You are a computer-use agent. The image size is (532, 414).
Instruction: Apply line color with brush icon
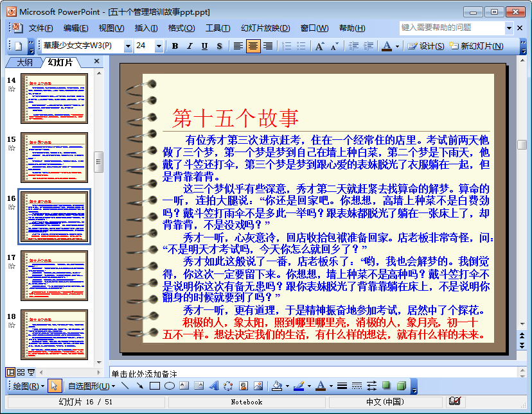coord(299,386)
